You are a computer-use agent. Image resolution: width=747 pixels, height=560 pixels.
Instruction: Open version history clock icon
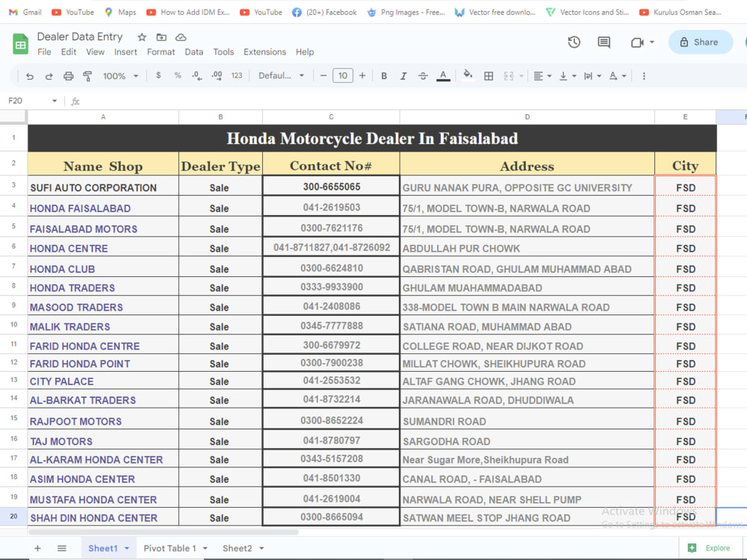pos(574,43)
